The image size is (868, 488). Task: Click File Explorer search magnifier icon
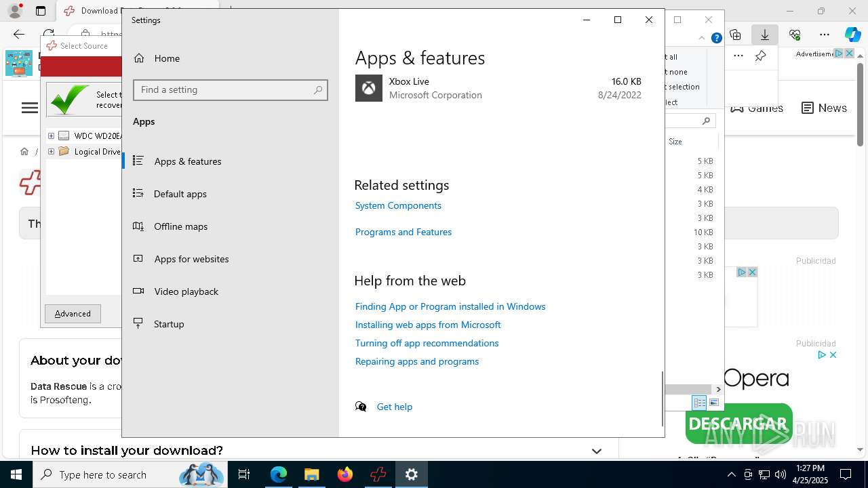click(x=706, y=121)
